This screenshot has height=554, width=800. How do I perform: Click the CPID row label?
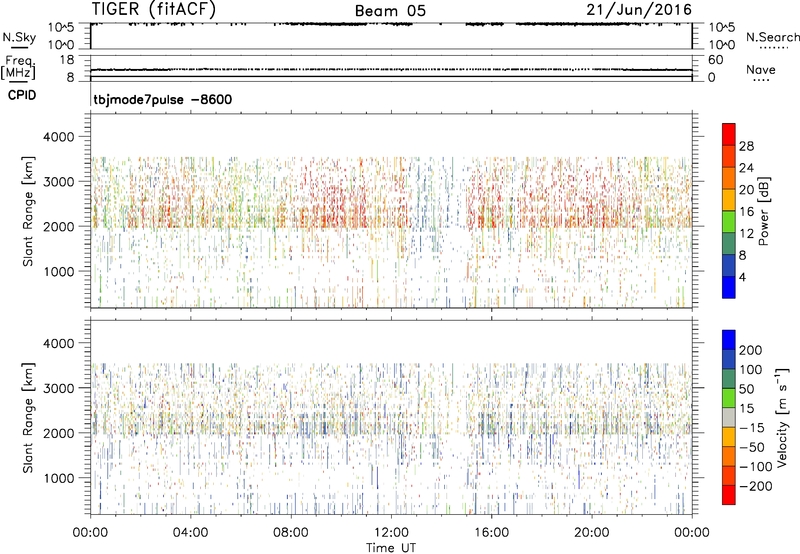(x=22, y=95)
